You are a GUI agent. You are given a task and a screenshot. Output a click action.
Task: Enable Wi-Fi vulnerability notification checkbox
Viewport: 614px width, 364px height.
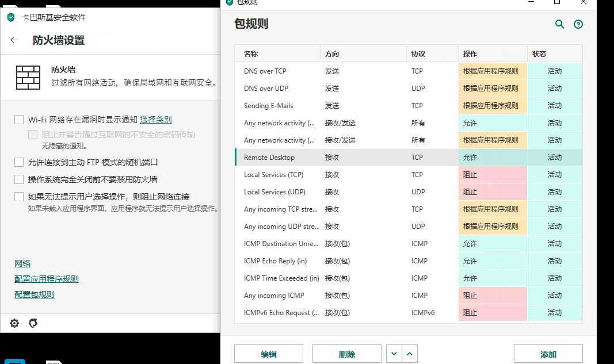coord(19,120)
